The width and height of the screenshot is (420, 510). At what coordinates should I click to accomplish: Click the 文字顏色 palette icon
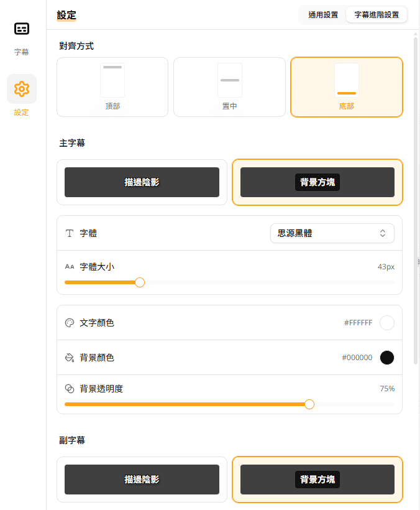click(70, 323)
